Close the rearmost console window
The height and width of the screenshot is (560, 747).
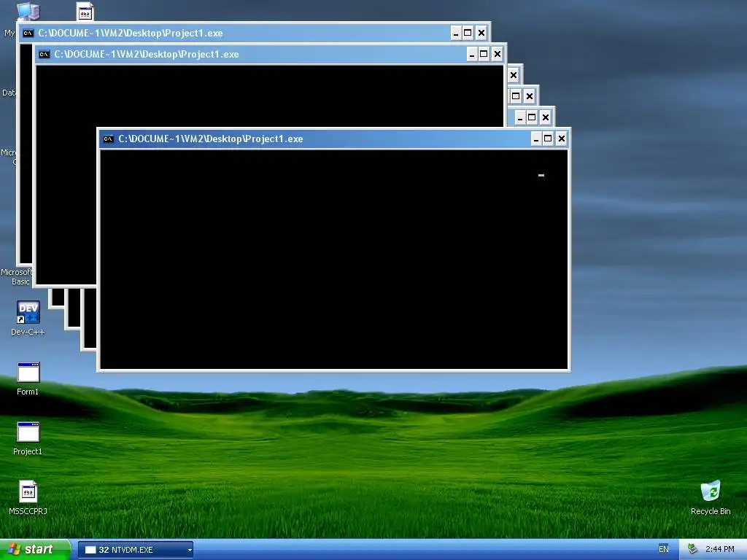(x=481, y=34)
